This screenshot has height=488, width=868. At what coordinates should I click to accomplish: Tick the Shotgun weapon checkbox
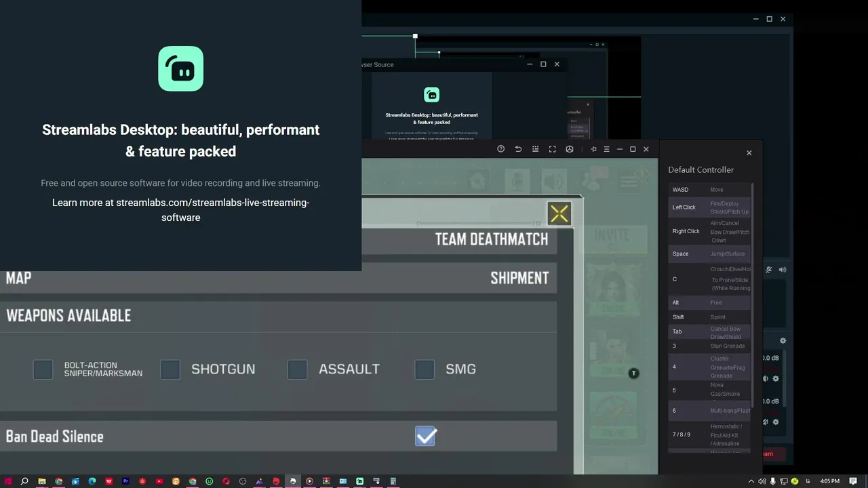(x=170, y=369)
